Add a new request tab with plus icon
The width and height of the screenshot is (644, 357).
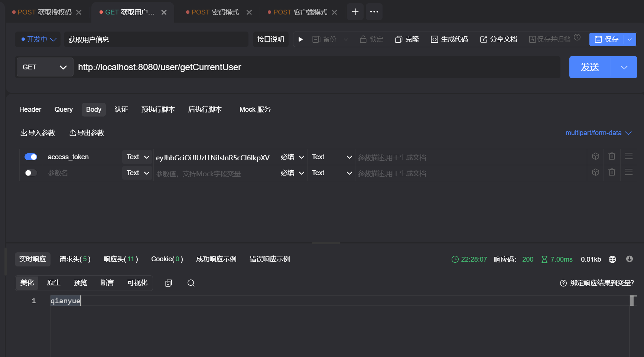(x=355, y=12)
